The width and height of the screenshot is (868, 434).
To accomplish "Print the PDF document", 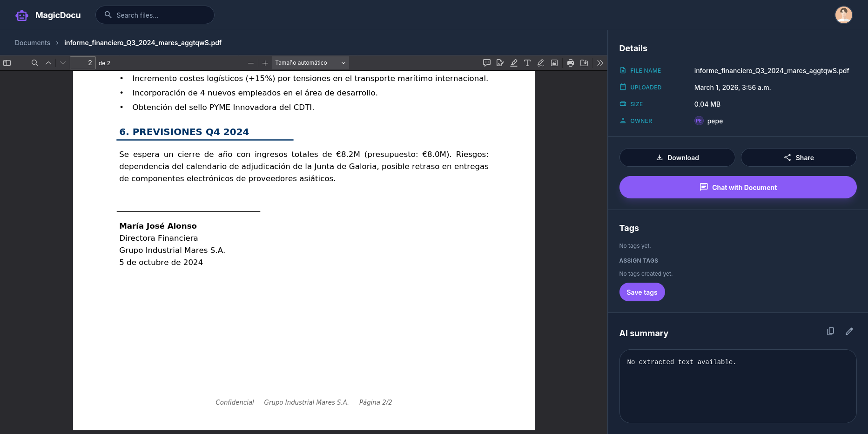I will point(571,63).
